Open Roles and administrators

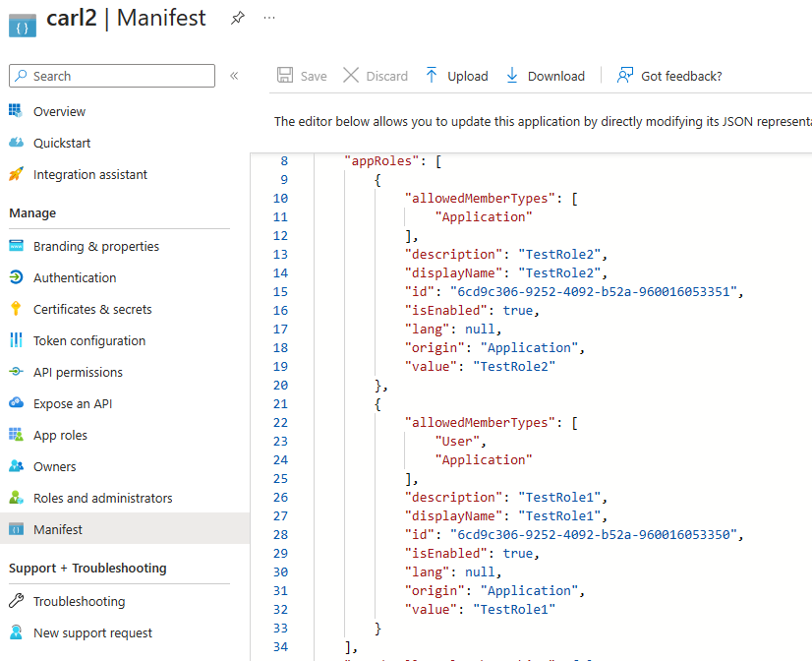[102, 498]
